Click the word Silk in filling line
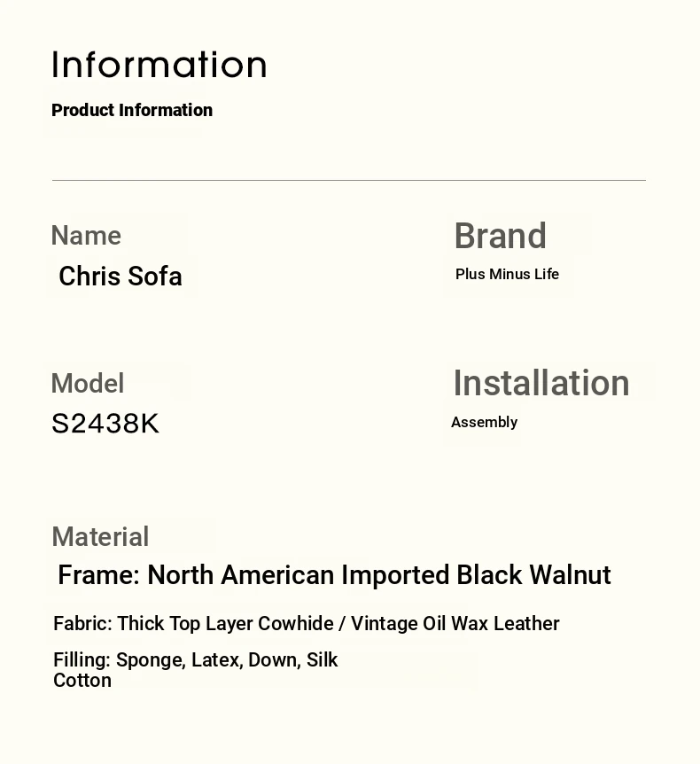700x764 pixels. [322, 660]
